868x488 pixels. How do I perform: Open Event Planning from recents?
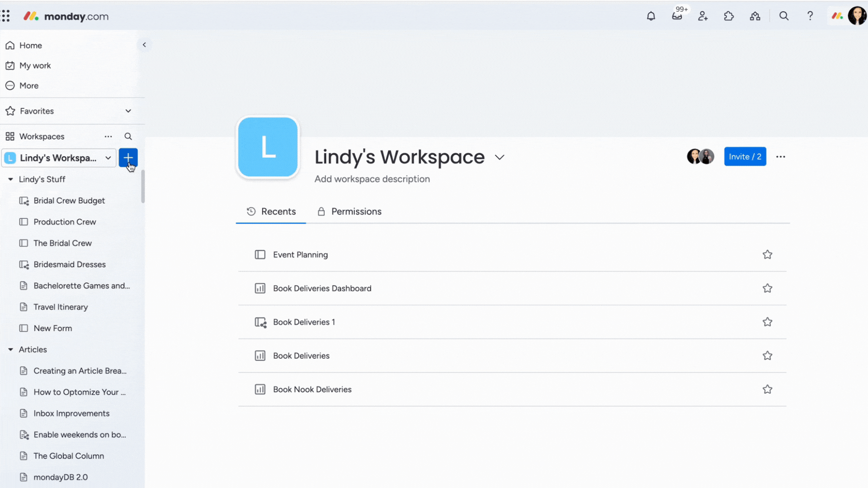[300, 255]
